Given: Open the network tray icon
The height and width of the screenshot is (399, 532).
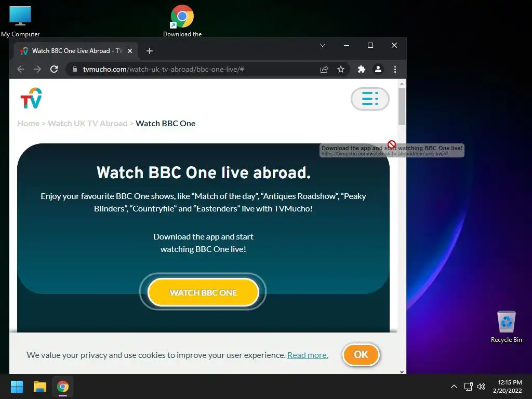Looking at the screenshot, I should [x=469, y=387].
